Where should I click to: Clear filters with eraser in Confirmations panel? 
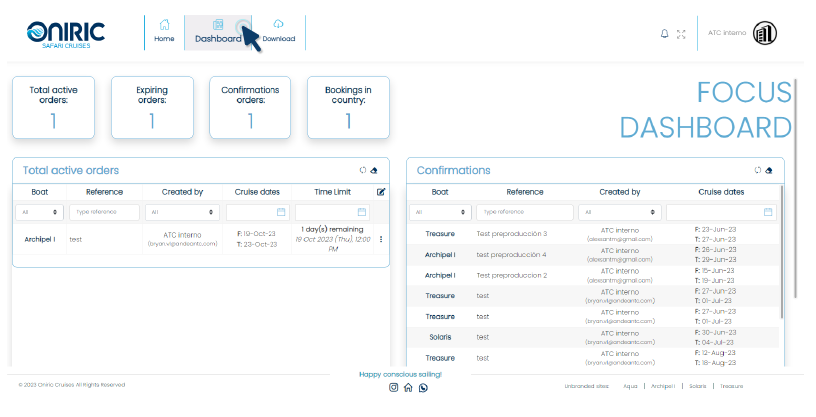click(769, 170)
